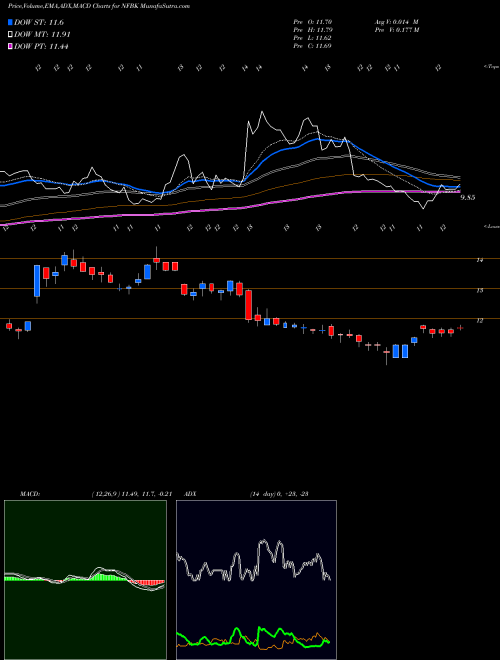Click the 12 price axis label
Image resolution: width=500 pixels, height=660 pixels.
(x=479, y=321)
